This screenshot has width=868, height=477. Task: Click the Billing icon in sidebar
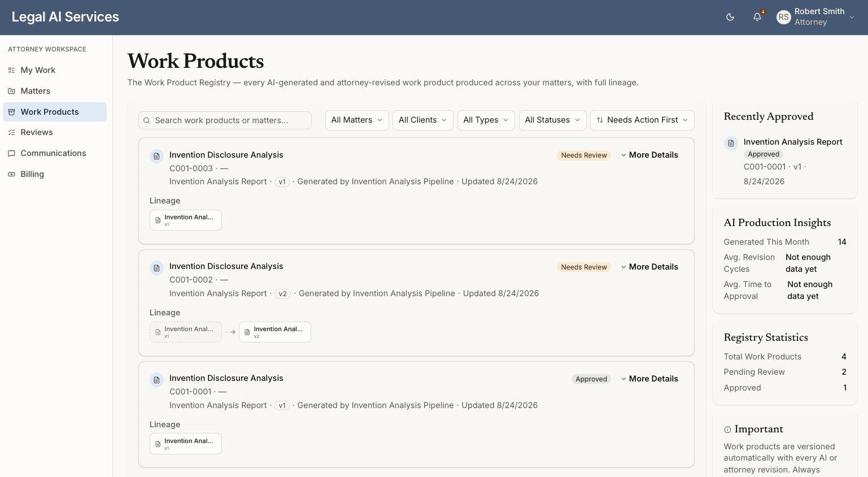(x=11, y=174)
